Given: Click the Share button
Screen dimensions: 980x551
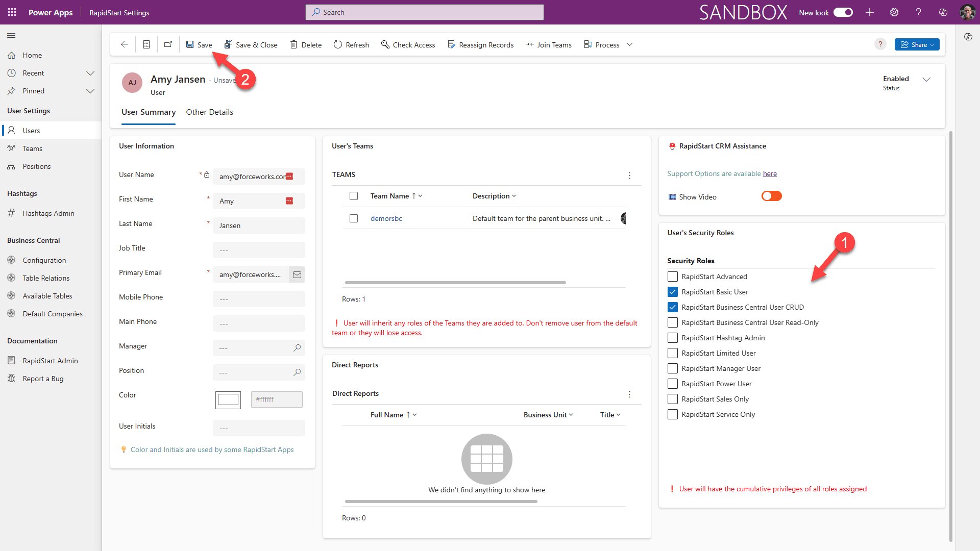Looking at the screenshot, I should pos(917,45).
